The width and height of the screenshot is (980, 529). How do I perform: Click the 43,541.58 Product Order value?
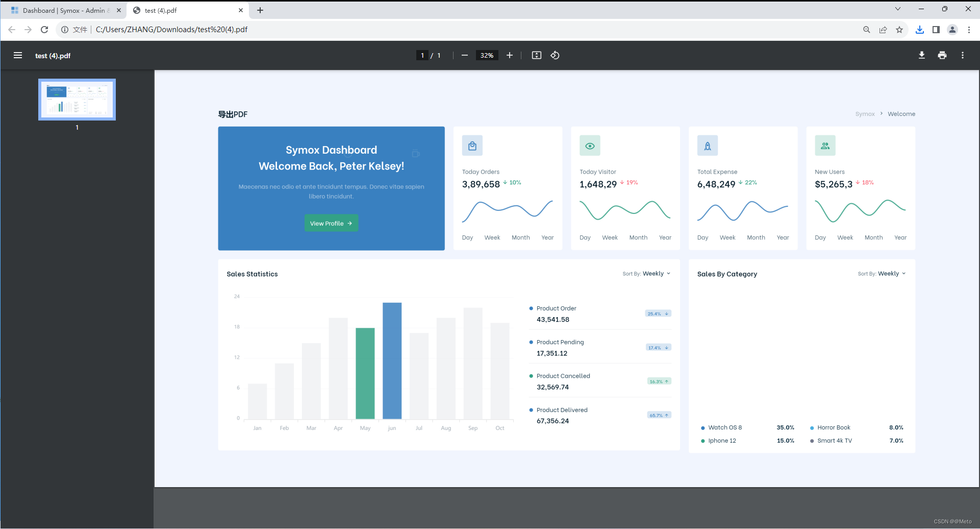553,320
